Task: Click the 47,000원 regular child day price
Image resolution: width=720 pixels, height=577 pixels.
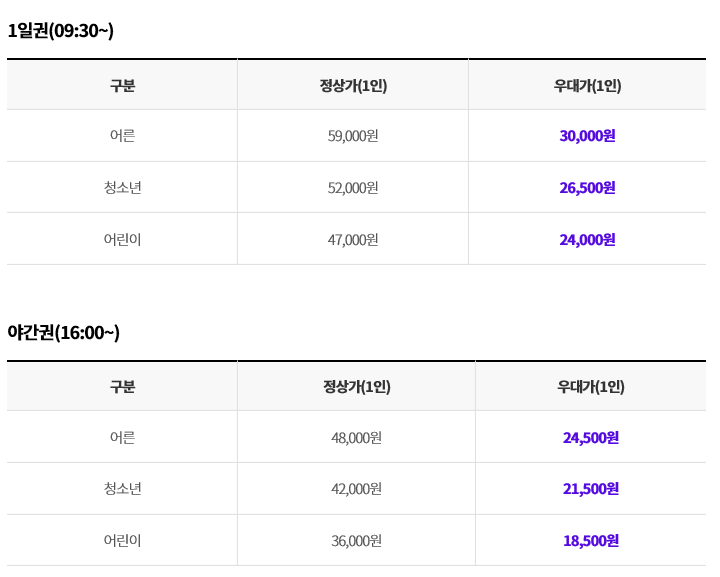Action: [353, 240]
